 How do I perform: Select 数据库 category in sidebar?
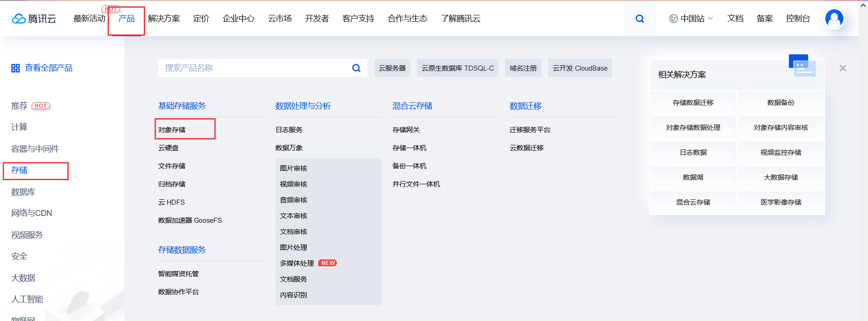pos(24,192)
